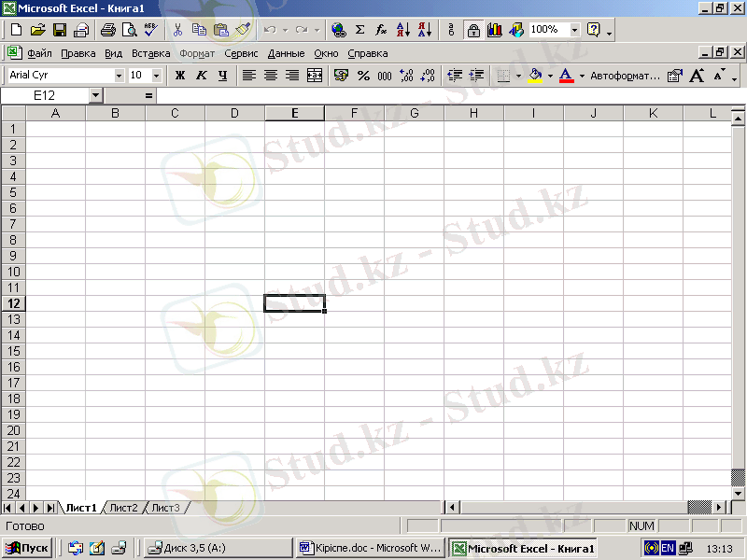Open the Сервис menu

pyautogui.click(x=241, y=53)
